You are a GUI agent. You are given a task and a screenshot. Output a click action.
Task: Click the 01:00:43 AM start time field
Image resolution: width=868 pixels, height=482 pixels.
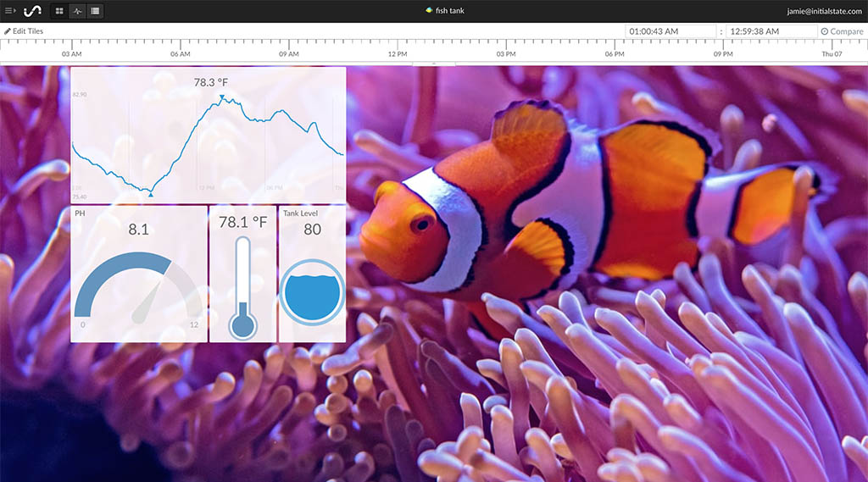click(670, 31)
